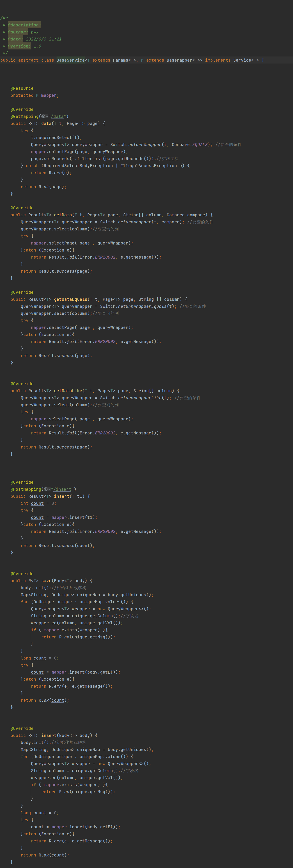Place the cursor on the BaseService class name
The image size is (293, 868).
point(70,60)
